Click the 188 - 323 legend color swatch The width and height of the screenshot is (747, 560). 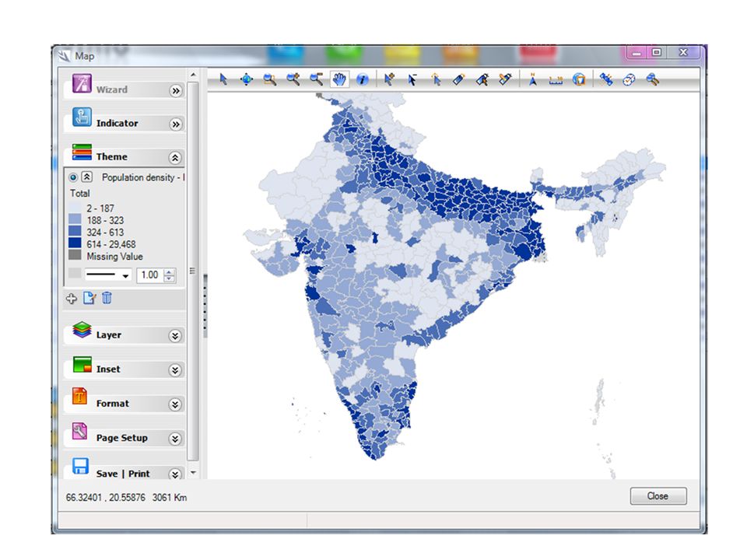[x=75, y=219]
